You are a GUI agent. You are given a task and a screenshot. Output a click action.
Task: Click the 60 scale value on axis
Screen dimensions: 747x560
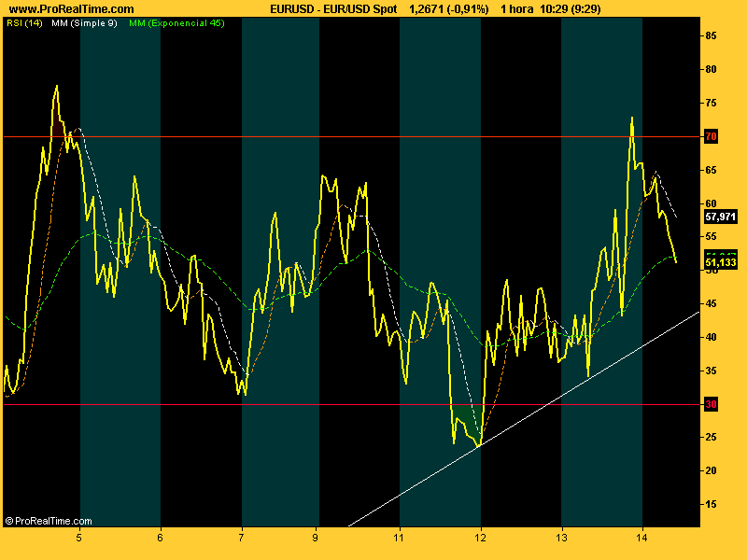click(711, 203)
